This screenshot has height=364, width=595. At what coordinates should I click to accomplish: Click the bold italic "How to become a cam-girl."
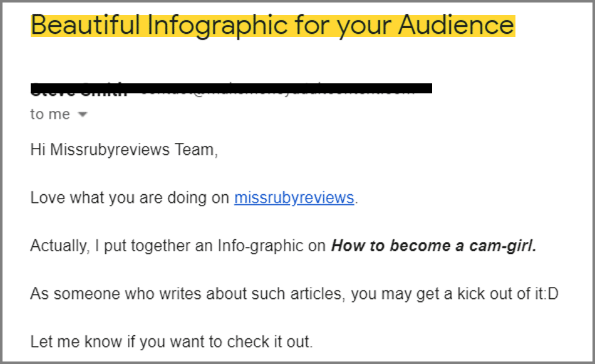click(434, 246)
